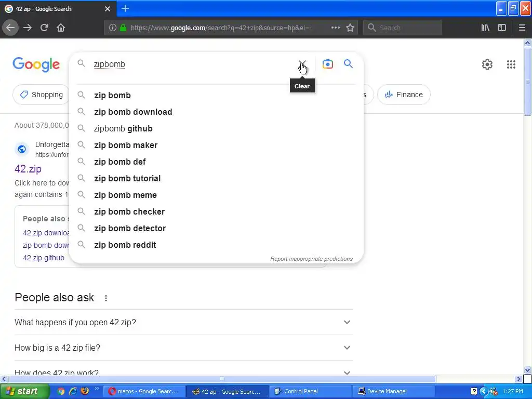Switch to 'macos - Google Search' taskbar window
The image size is (532, 399).
(x=144, y=392)
